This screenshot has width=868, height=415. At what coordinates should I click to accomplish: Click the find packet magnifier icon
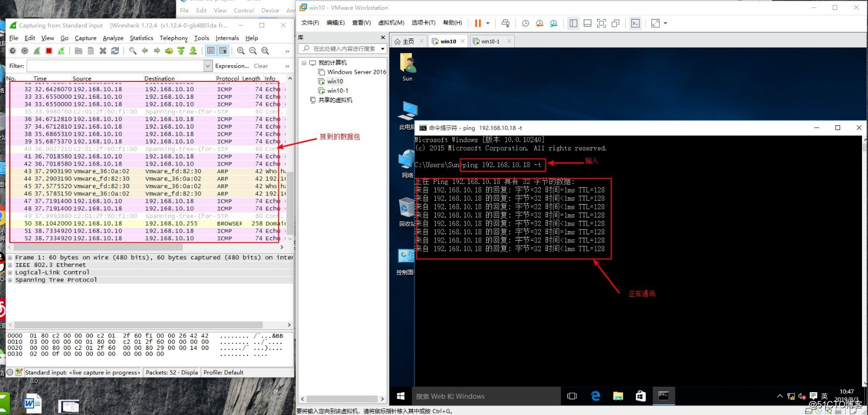(133, 50)
